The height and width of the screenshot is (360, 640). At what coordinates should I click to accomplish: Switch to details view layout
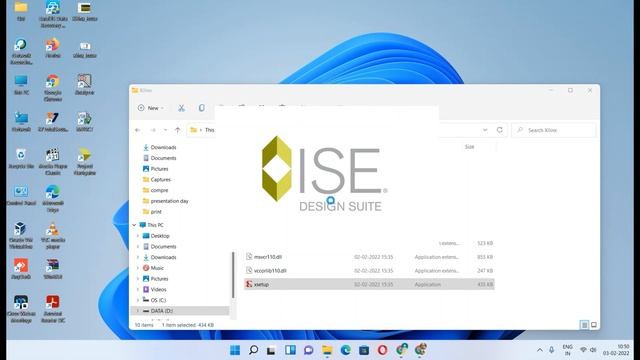click(x=584, y=325)
